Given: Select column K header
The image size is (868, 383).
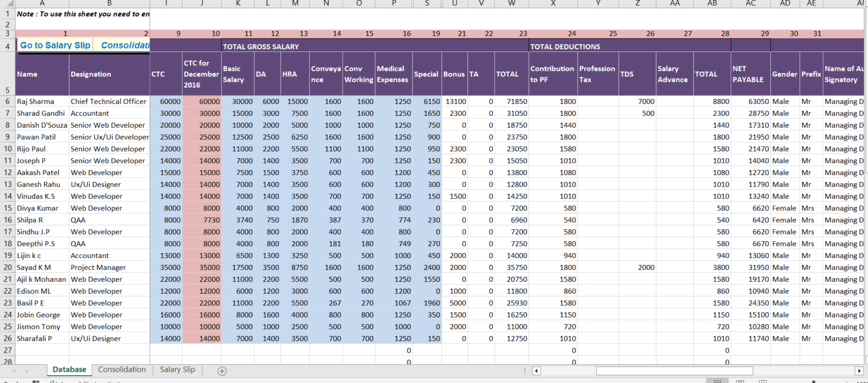Looking at the screenshot, I should pos(237,3).
